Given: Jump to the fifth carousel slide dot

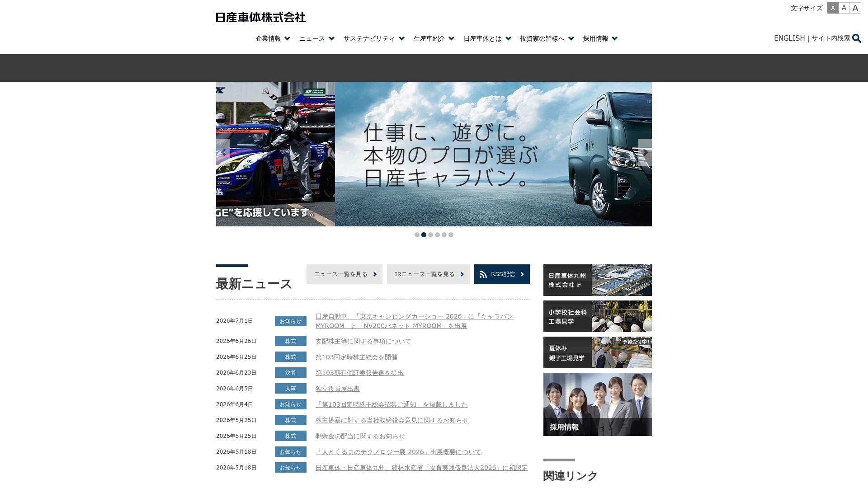Looking at the screenshot, I should (x=444, y=235).
